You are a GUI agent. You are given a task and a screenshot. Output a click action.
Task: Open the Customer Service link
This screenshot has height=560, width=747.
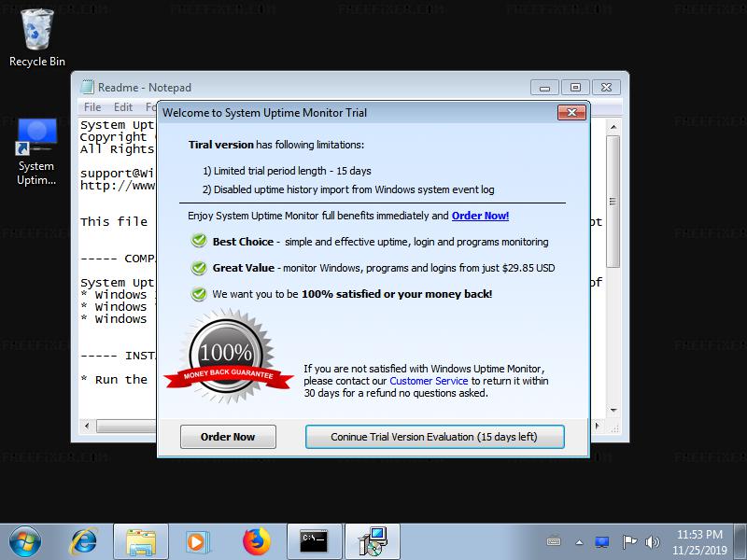coord(429,381)
